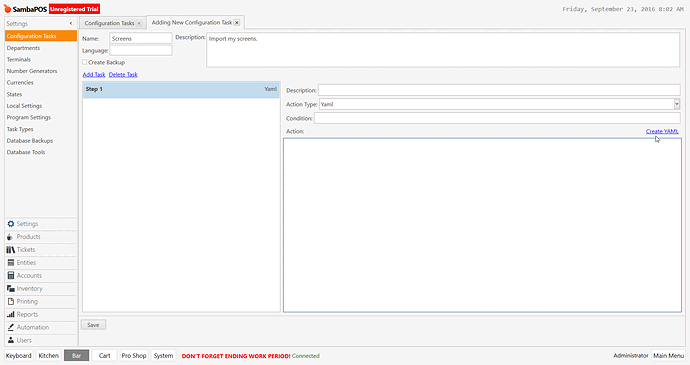Screen dimensions: 690x365
Task: Click the Unregistered Trial badge
Action: pos(74,9)
